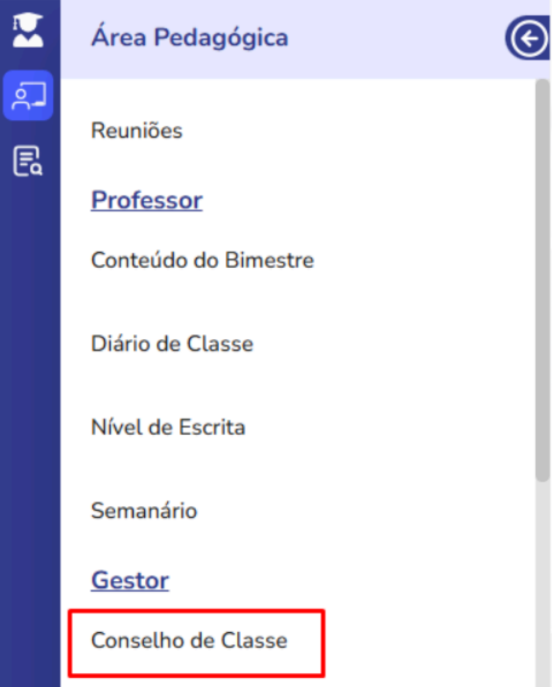Image resolution: width=552 pixels, height=687 pixels.
Task: Click the scrollbar track below the thumb
Action: (542, 584)
